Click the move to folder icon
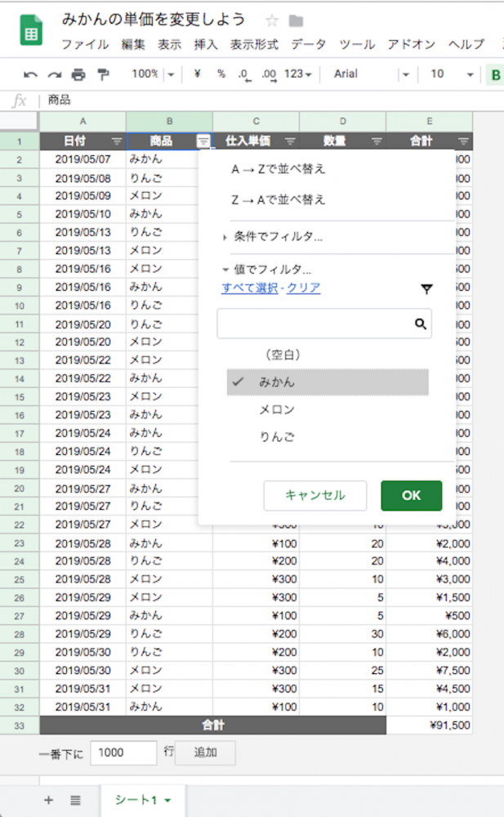504x817 pixels. [x=296, y=20]
